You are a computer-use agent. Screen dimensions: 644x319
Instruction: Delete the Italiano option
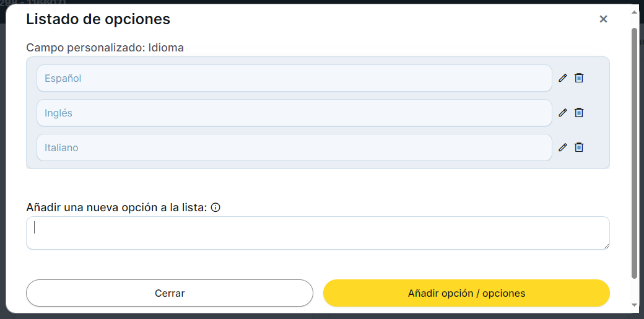pyautogui.click(x=579, y=147)
